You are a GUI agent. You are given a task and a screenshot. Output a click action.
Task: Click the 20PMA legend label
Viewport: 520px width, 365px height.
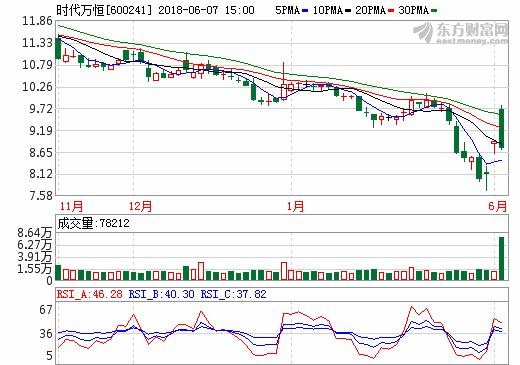point(370,10)
